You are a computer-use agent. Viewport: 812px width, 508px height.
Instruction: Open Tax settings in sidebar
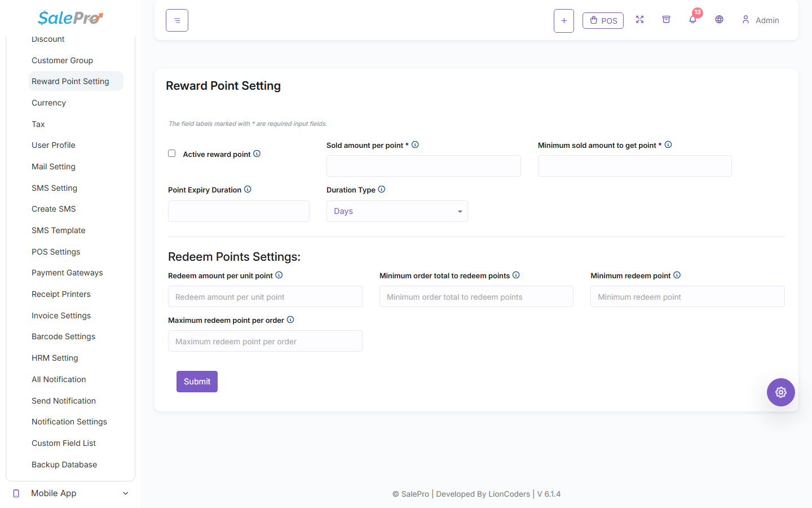point(38,124)
